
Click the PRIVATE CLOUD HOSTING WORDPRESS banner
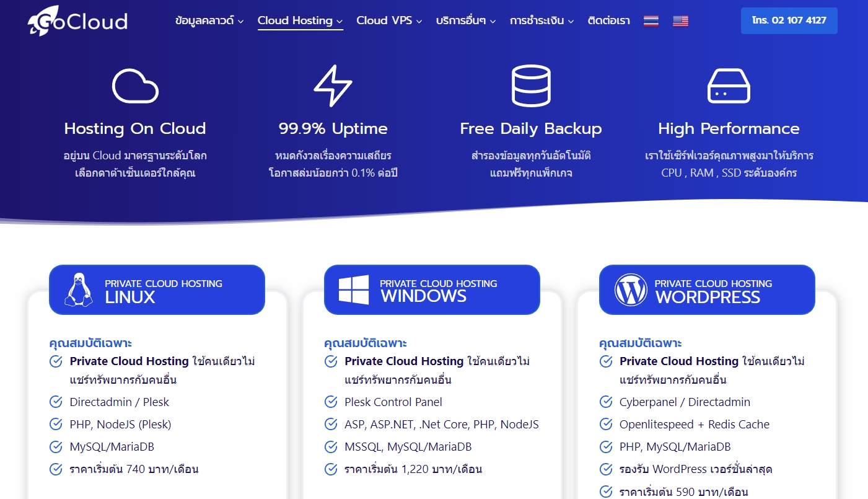pos(707,289)
